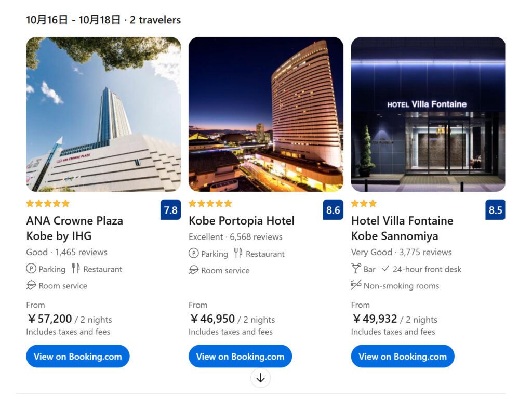The width and height of the screenshot is (532, 396).
Task: Click the non-smoking rooms icon for Villa Fontaine
Action: tap(356, 285)
